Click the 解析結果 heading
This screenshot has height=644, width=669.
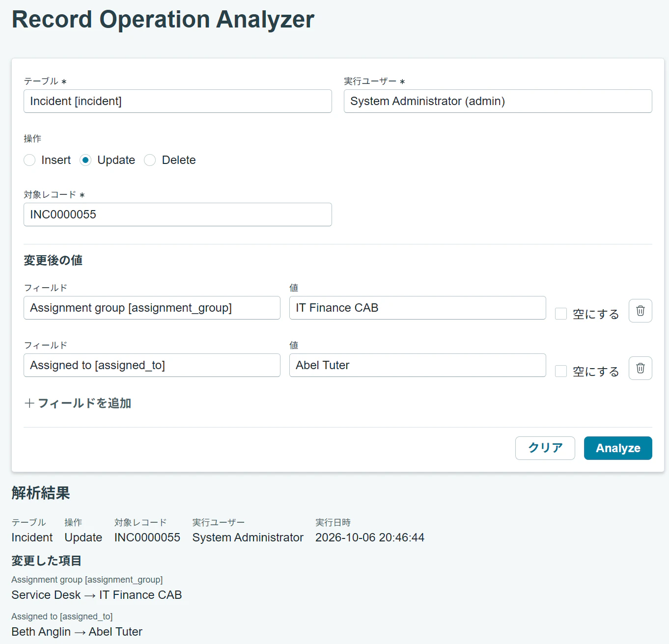pyautogui.click(x=41, y=493)
